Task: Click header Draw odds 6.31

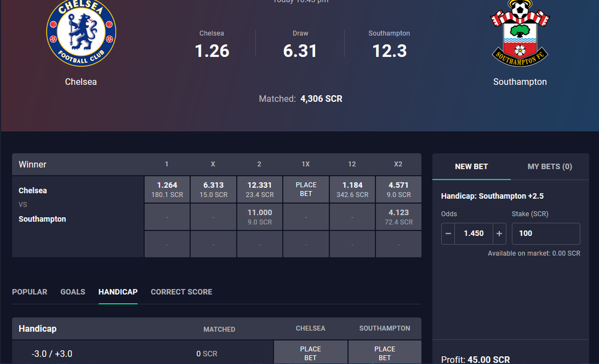Action: coord(300,51)
